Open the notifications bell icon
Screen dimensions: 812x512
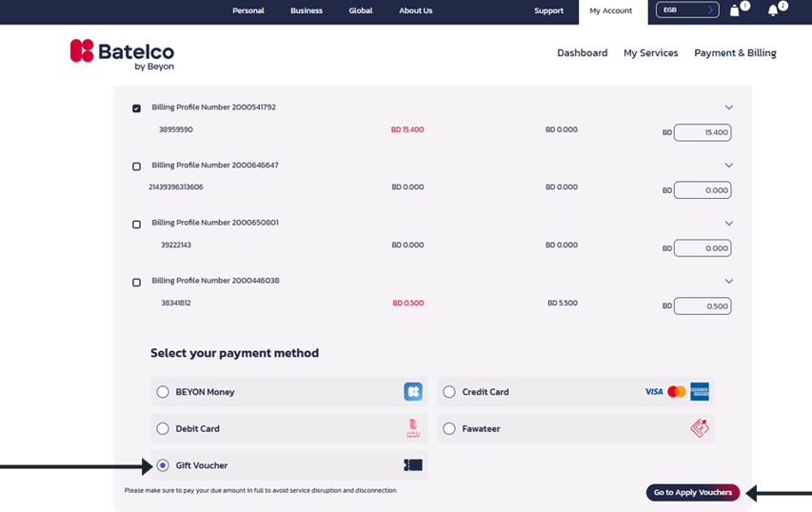tap(773, 10)
